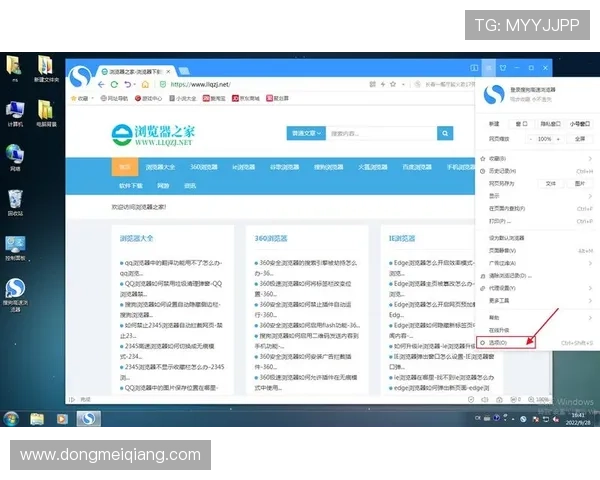Expand the 代理设置(Y) submenu
The height and width of the screenshot is (480, 600).
(x=537, y=288)
